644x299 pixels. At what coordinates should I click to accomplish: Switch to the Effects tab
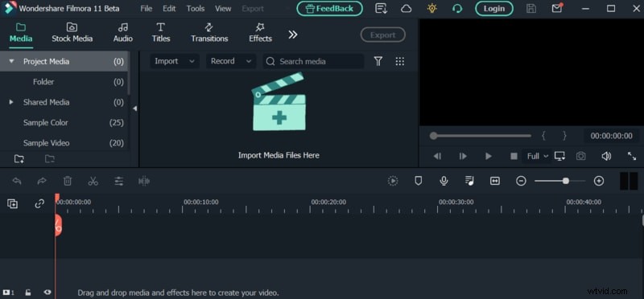point(260,33)
